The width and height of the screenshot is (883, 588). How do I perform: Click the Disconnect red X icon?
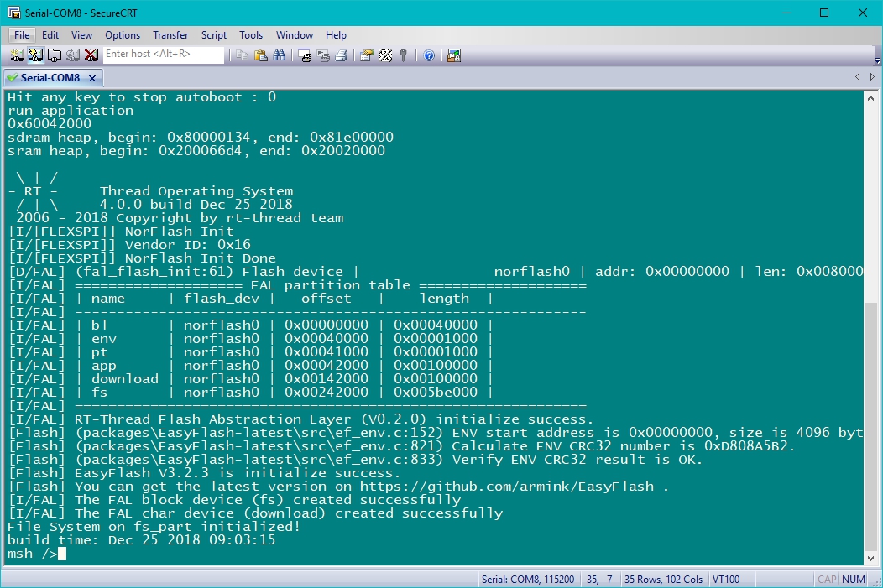91,55
